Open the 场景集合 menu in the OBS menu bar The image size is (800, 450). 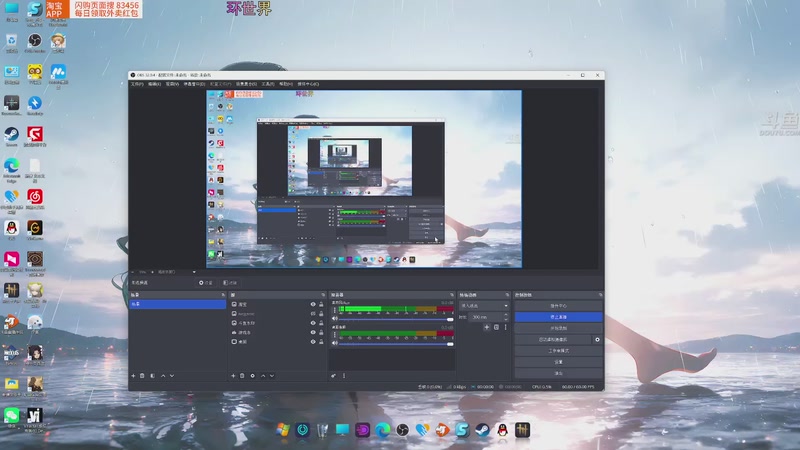(246, 84)
